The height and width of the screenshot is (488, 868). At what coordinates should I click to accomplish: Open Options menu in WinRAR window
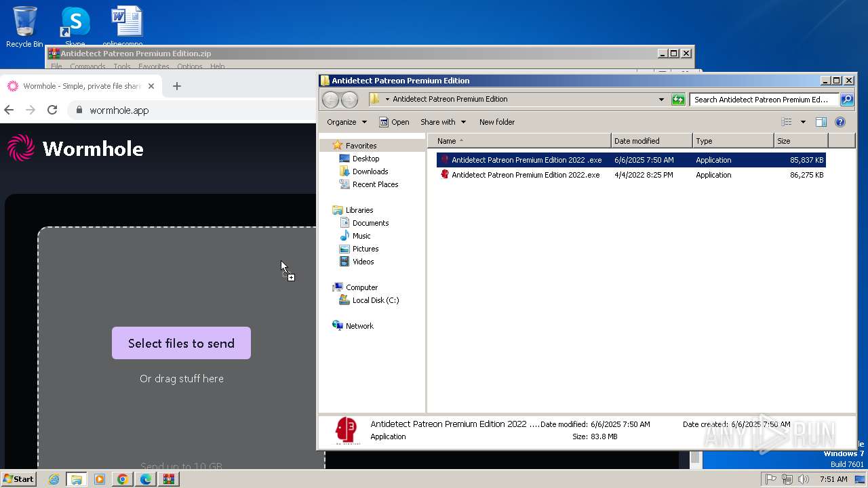coord(190,66)
